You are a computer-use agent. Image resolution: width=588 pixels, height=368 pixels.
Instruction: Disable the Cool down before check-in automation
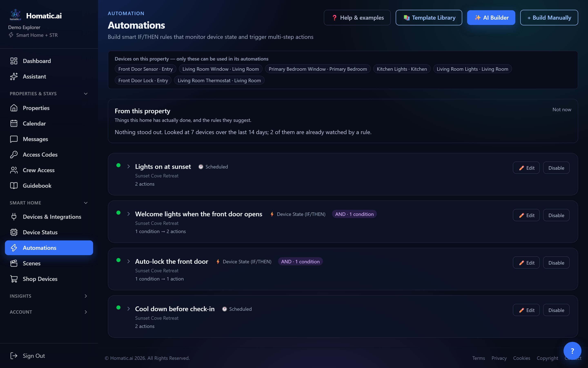(556, 310)
